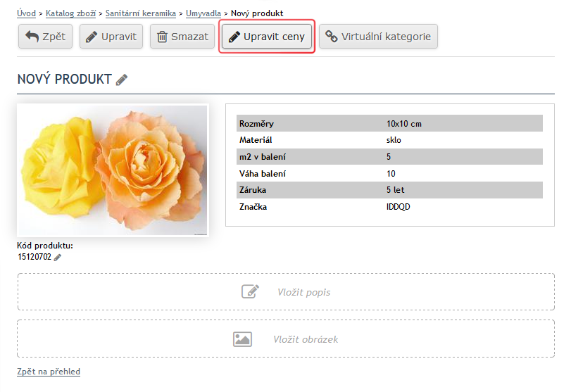Viewport: 571px width, 392px height.
Task: Click the edit pencil next to product code 15120702
Action: (58, 258)
